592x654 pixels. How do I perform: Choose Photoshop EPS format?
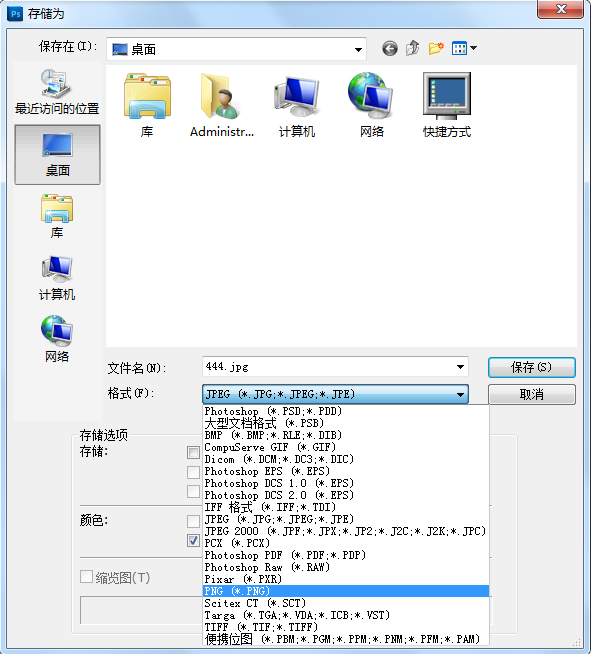[x=346, y=471]
